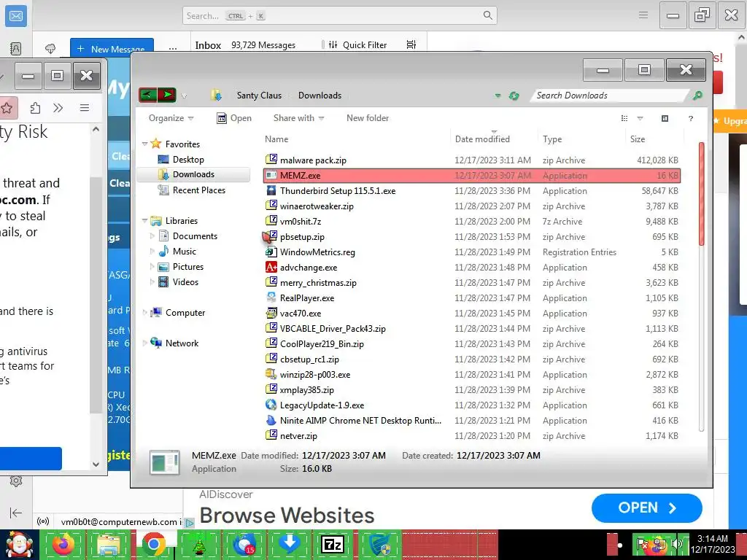Viewport: 747px width, 560px height.
Task: Open Thunderbird settings gear icon
Action: point(16,481)
